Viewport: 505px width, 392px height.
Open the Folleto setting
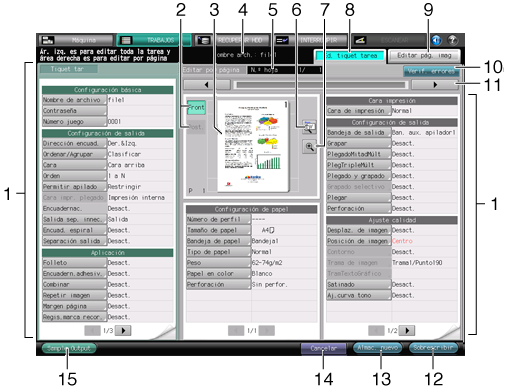(x=74, y=263)
